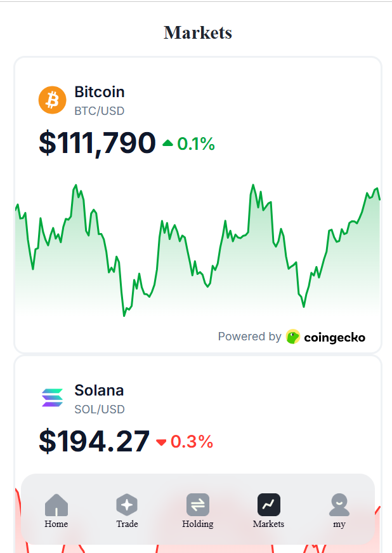Select the Bitcoin price $111,790
The image size is (392, 553).
point(97,142)
